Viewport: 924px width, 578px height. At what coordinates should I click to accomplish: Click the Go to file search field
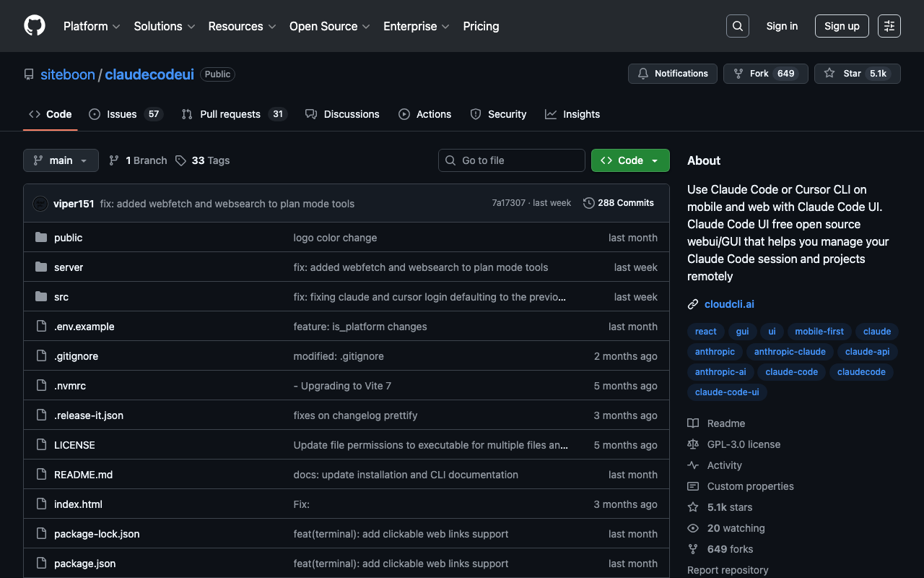(511, 160)
